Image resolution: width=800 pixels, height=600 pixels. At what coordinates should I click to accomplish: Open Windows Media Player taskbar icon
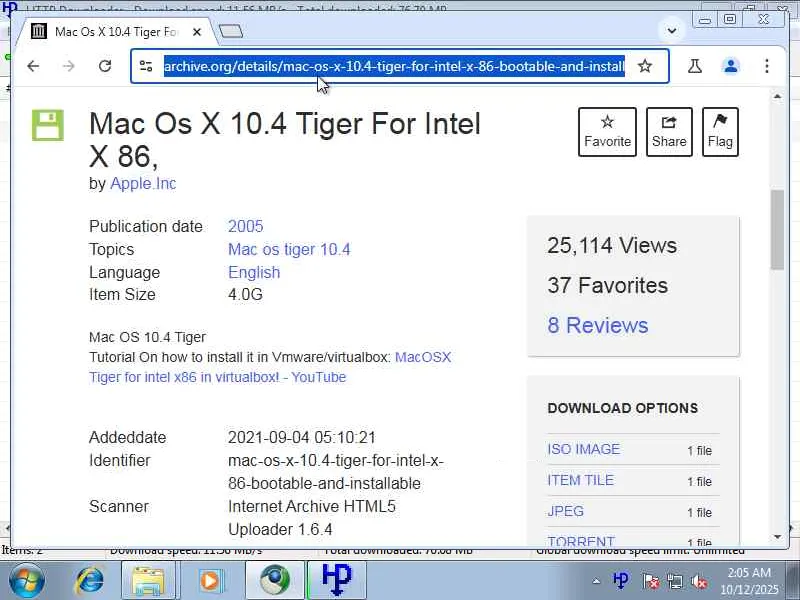click(210, 581)
